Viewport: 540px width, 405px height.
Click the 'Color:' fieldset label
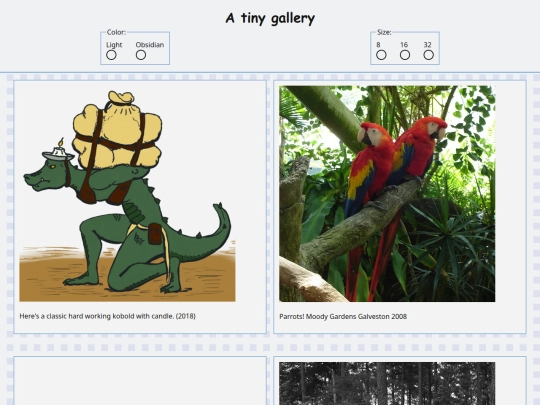(x=116, y=32)
